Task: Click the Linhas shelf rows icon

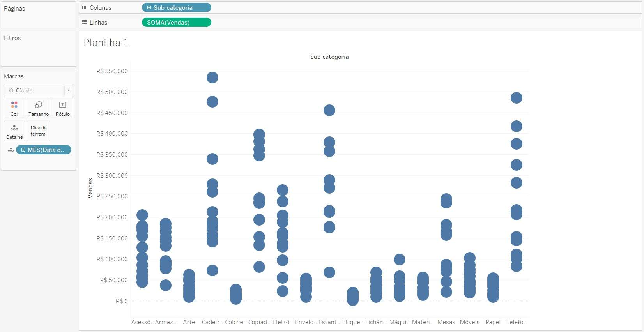Action: (x=84, y=22)
